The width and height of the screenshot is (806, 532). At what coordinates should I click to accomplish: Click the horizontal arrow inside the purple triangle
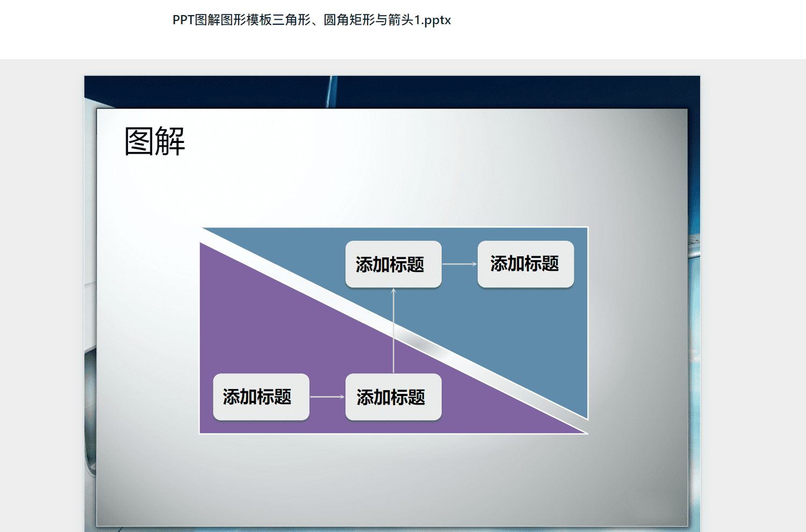(x=327, y=397)
